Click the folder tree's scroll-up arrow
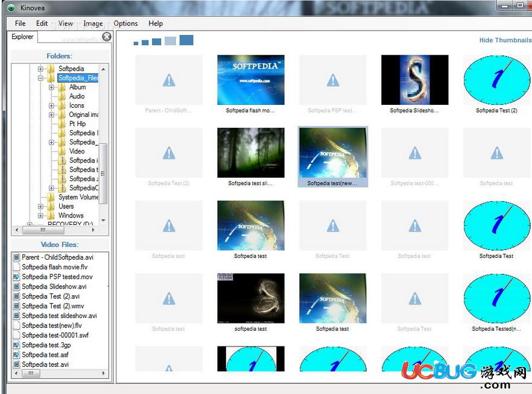 [x=104, y=69]
